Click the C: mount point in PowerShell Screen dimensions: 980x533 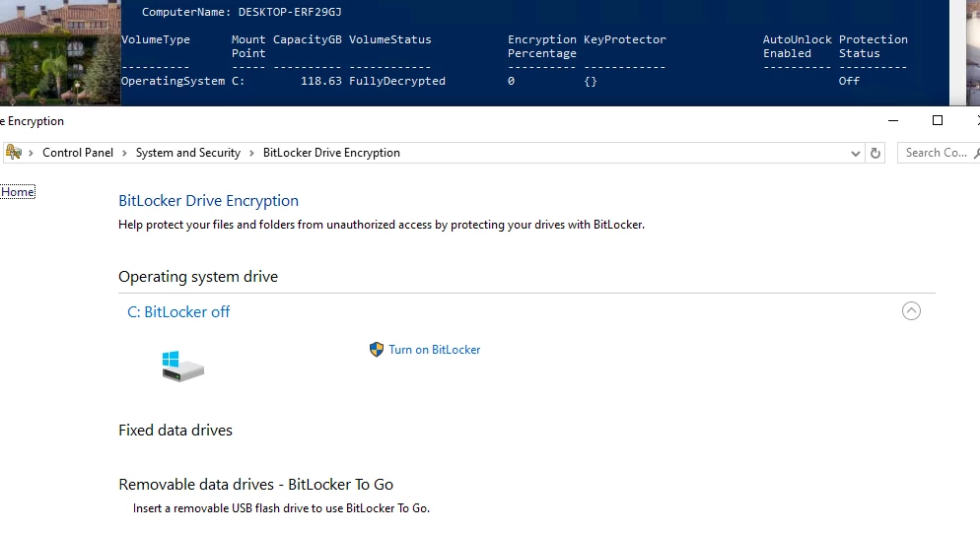click(239, 81)
